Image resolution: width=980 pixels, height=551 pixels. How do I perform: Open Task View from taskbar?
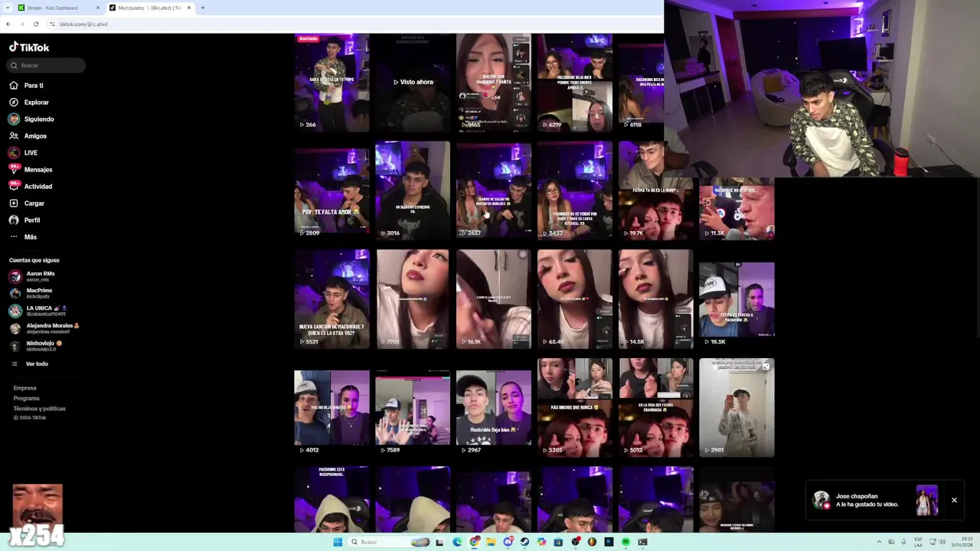(439, 542)
